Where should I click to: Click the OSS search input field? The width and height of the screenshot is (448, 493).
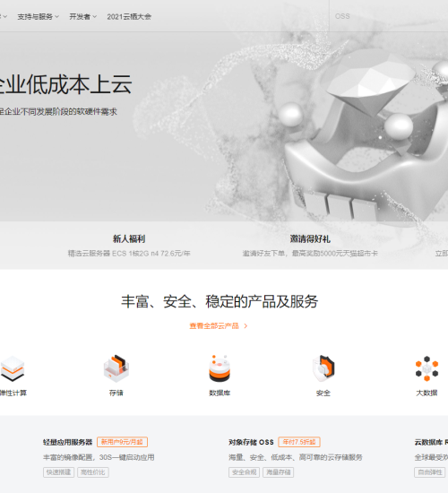(389, 16)
